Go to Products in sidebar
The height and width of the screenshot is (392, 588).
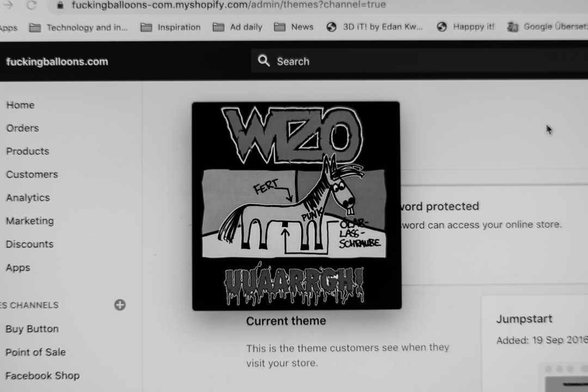[28, 151]
